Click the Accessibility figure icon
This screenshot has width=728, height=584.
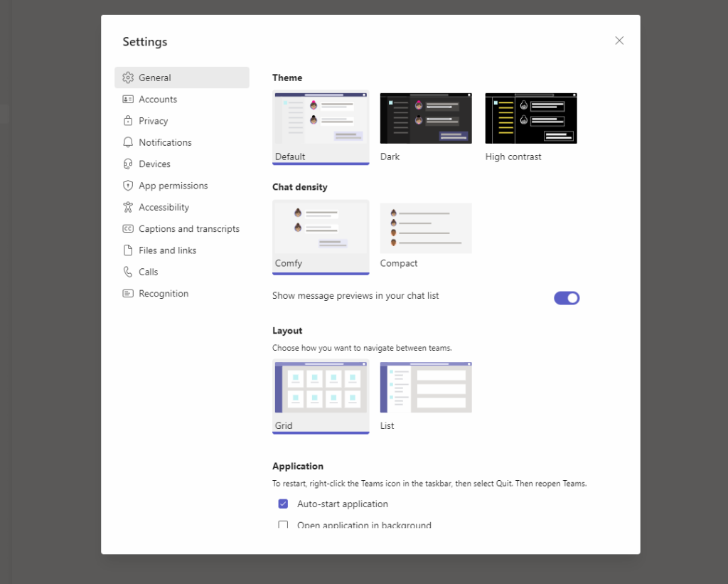(128, 207)
